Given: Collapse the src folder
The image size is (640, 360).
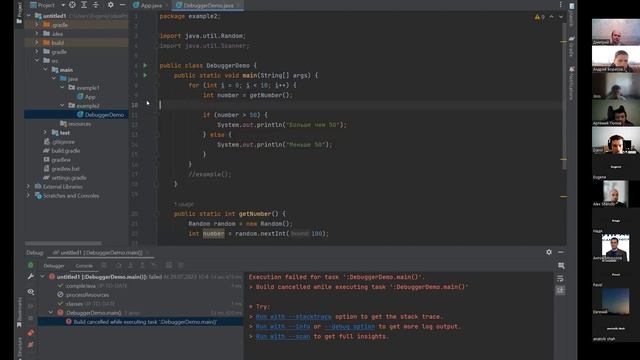Looking at the screenshot, I should coord(37,61).
